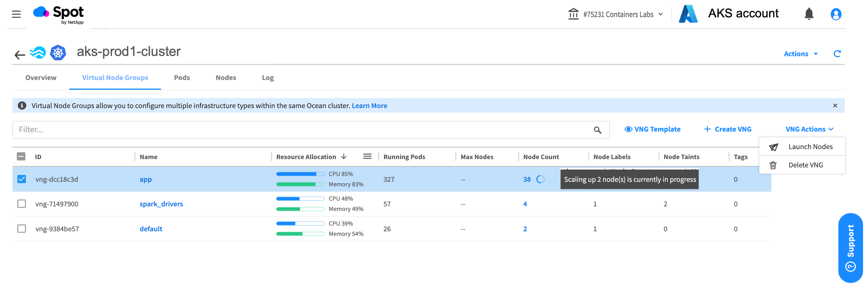Open the hamburger navigation menu
This screenshot has width=868, height=286.
[16, 14]
